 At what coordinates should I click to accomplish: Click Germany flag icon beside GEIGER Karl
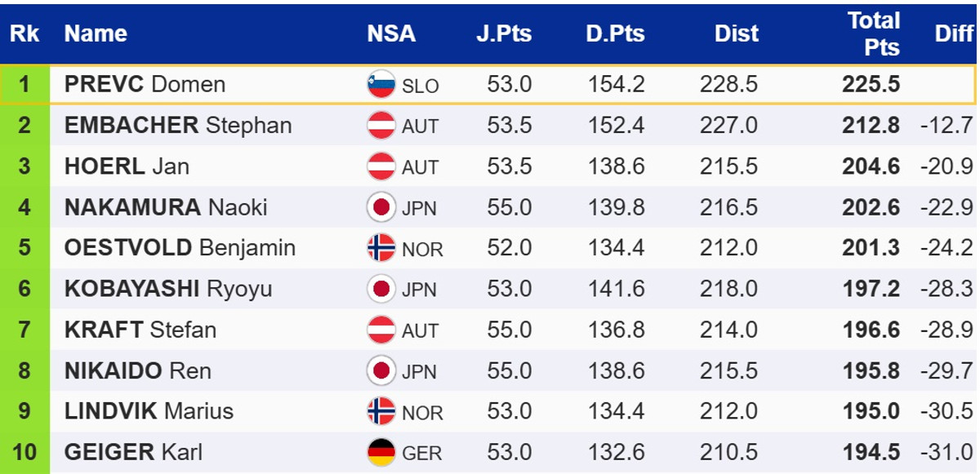(x=381, y=452)
